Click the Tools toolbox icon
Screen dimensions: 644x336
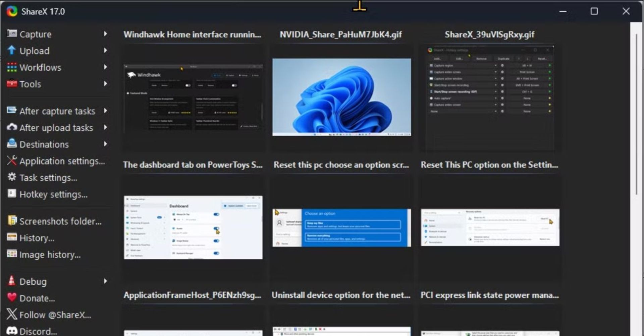12,83
